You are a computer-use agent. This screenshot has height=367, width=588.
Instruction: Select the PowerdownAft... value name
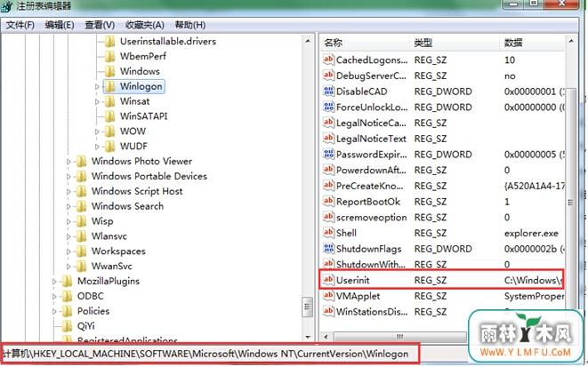click(x=371, y=170)
